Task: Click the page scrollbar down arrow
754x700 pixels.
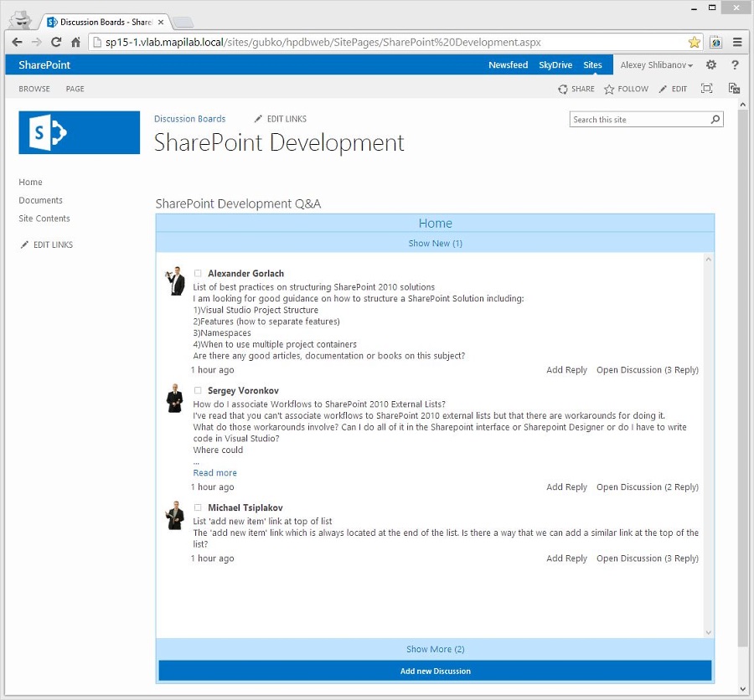Action: pyautogui.click(x=742, y=689)
